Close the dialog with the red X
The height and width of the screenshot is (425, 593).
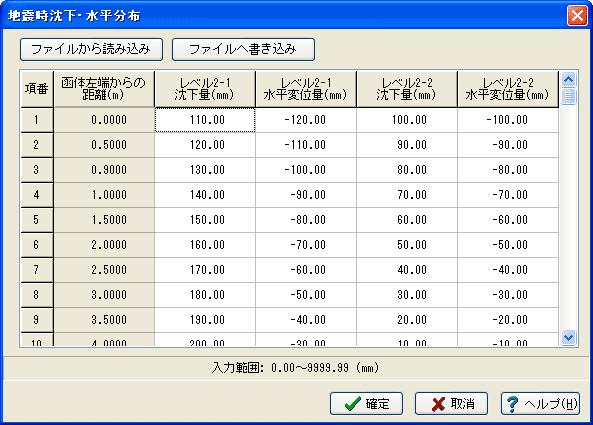[577, 16]
